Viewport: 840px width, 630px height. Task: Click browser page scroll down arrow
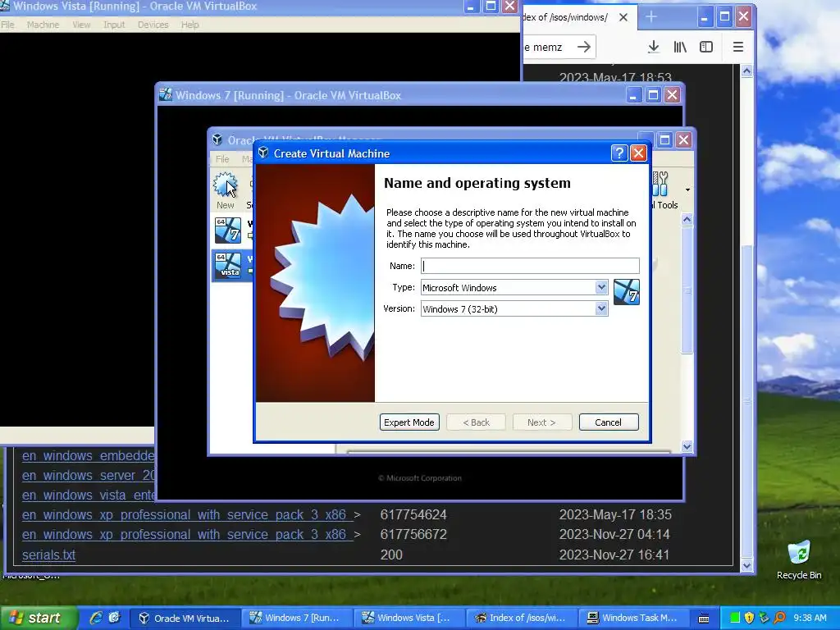click(746, 565)
